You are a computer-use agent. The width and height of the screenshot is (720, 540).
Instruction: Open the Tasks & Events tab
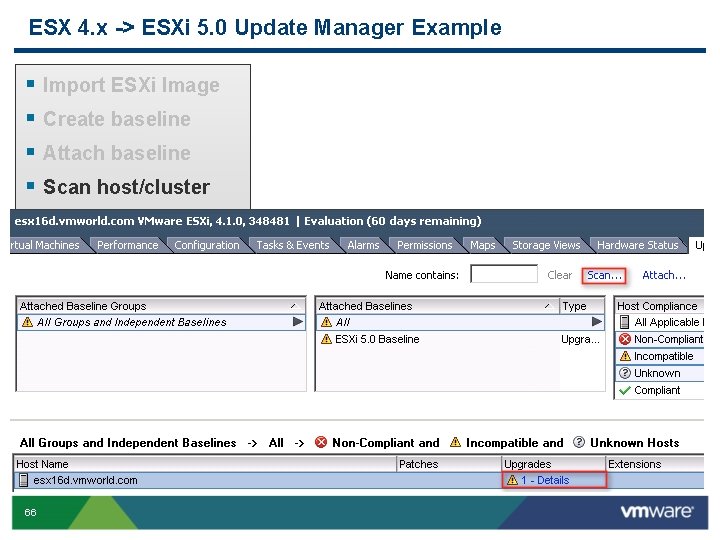292,245
